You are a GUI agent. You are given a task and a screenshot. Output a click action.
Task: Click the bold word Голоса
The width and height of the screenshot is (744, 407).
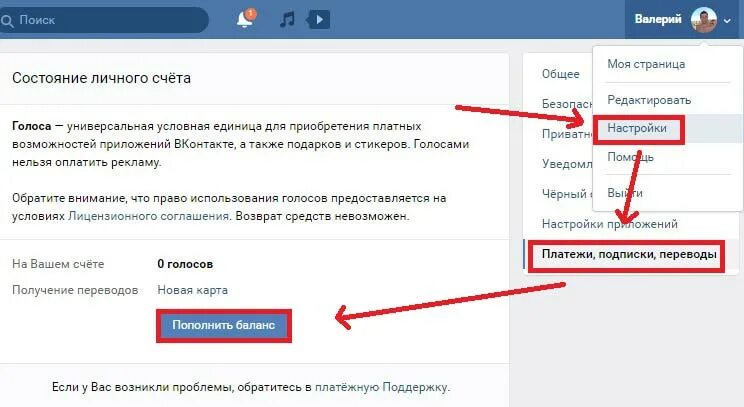click(32, 126)
